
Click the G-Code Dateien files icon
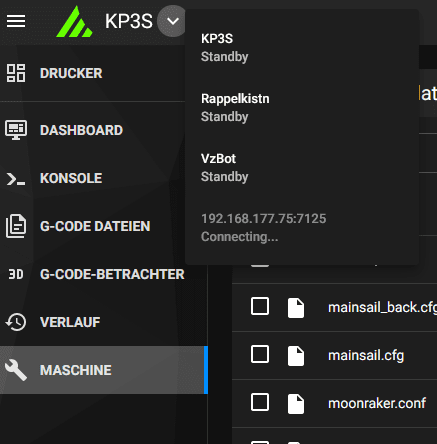tap(16, 226)
